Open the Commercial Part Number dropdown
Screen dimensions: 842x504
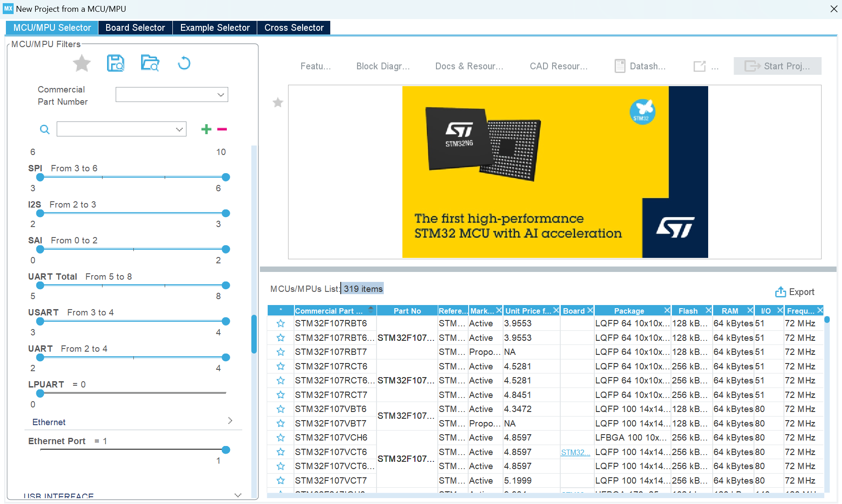221,94
